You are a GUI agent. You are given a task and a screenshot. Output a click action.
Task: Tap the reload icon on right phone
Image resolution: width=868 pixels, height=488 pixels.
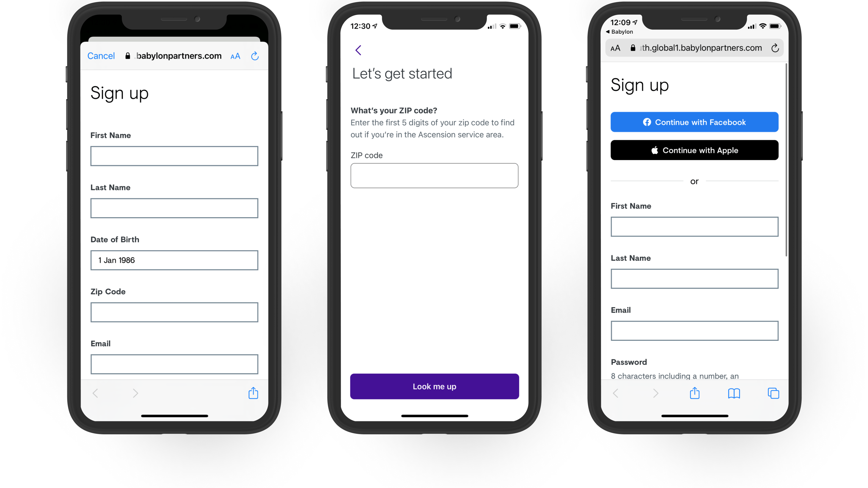point(775,48)
